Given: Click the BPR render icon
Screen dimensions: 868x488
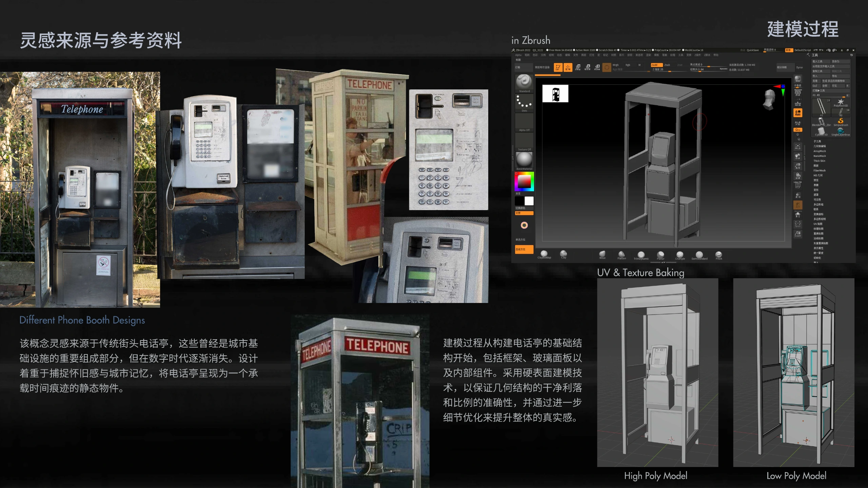Looking at the screenshot, I should (x=798, y=79).
